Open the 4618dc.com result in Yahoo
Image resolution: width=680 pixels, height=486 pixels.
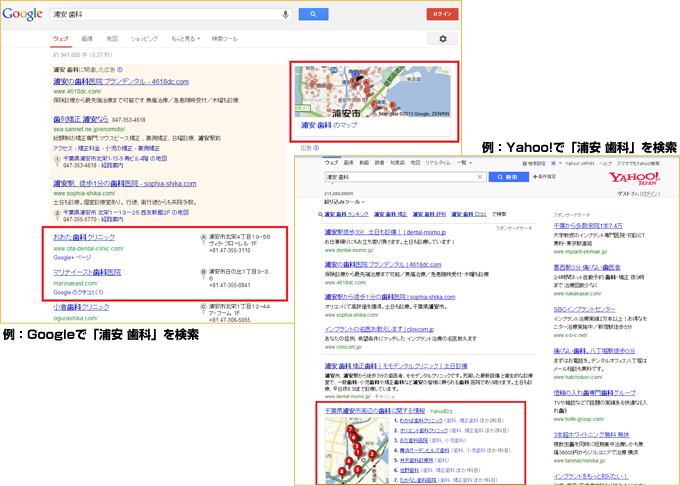(383, 264)
